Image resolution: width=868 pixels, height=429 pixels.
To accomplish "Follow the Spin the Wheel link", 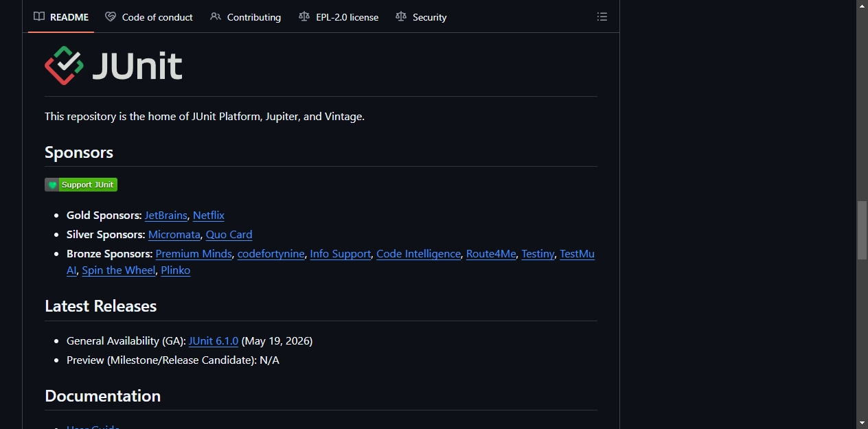I will [119, 270].
